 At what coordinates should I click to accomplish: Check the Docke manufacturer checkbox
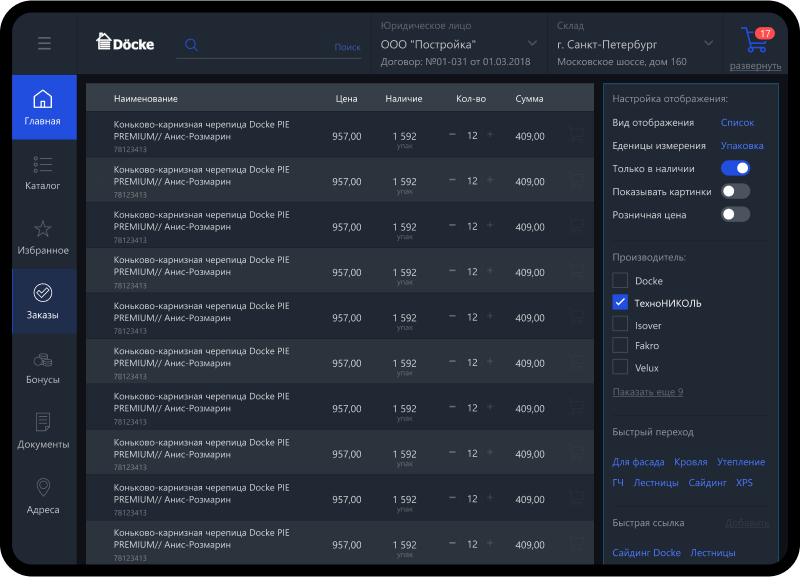click(x=620, y=280)
